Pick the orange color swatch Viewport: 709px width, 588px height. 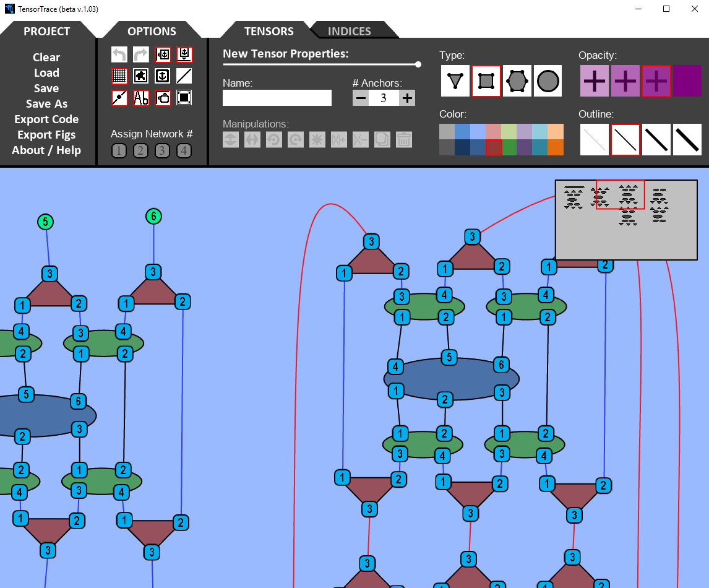(555, 147)
